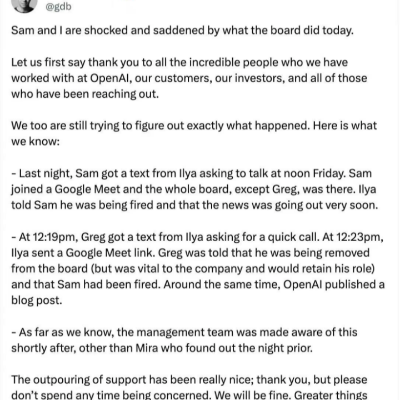Click the 'shocked and saddened' opening sentence
Screen dimensions: 400x400
pyautogui.click(x=182, y=30)
